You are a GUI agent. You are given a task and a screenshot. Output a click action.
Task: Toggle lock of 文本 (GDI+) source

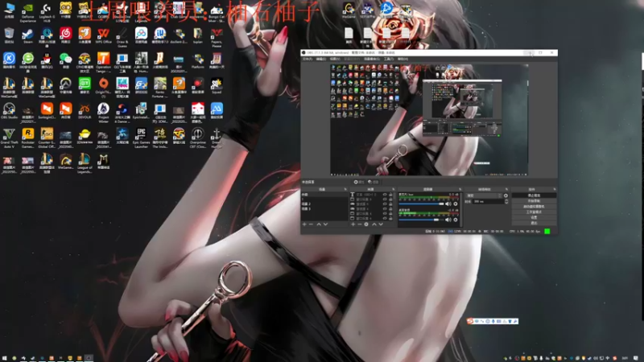[391, 195]
